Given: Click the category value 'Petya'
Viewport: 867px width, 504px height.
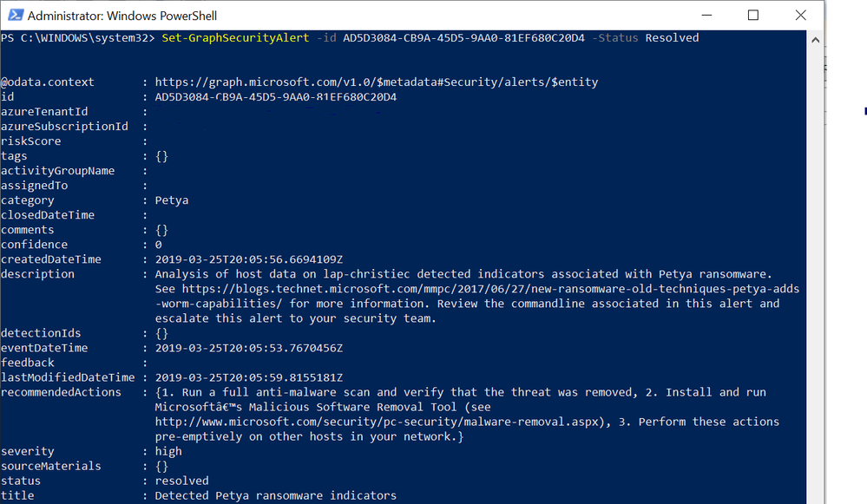Looking at the screenshot, I should tap(171, 200).
